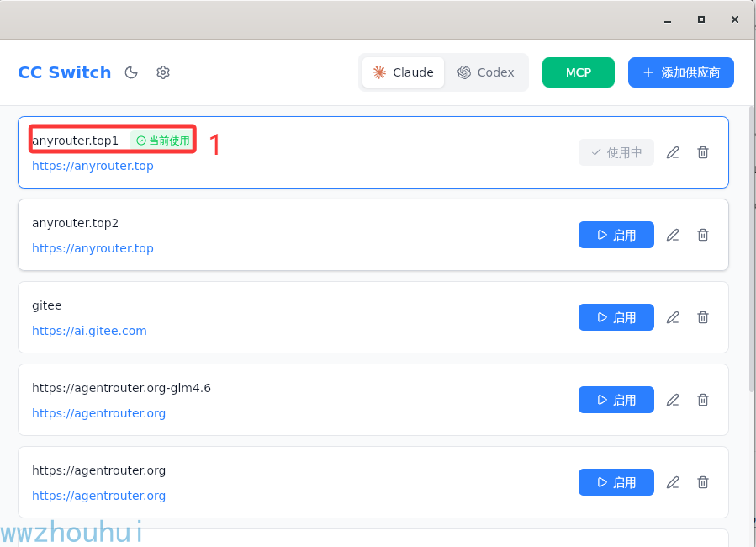This screenshot has width=756, height=547.
Task: Switch to the Claude tab
Action: pos(403,72)
